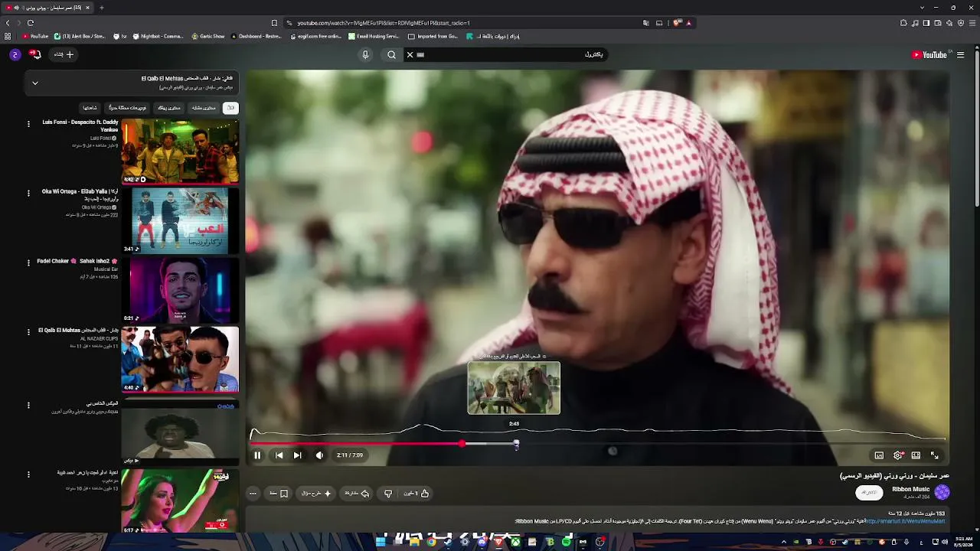Click the Ribbon Music channel name
This screenshot has width=980, height=551.
[911, 489]
